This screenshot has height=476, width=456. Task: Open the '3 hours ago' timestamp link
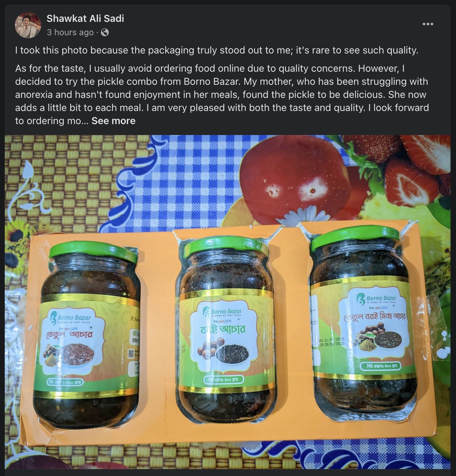70,32
